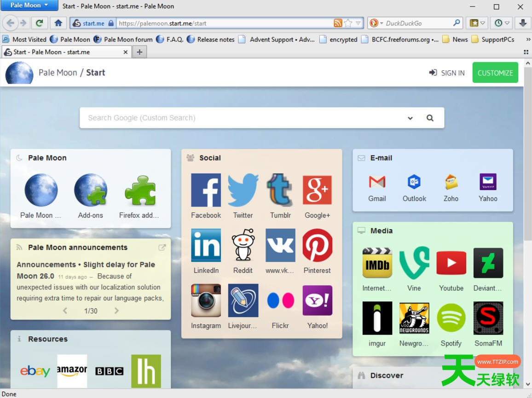Expand the URL history dropdown arrow
532x398 pixels.
click(359, 23)
